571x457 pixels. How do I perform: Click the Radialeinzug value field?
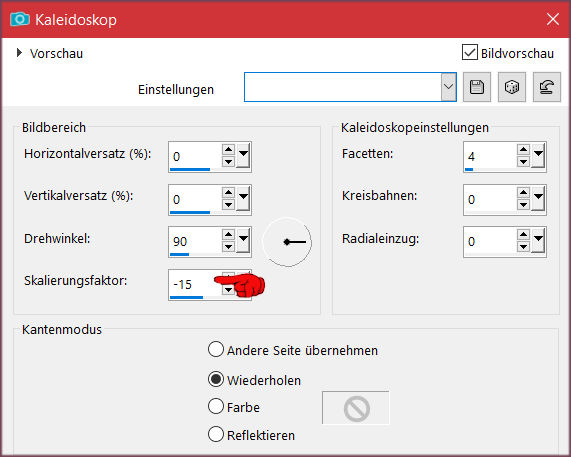[491, 241]
